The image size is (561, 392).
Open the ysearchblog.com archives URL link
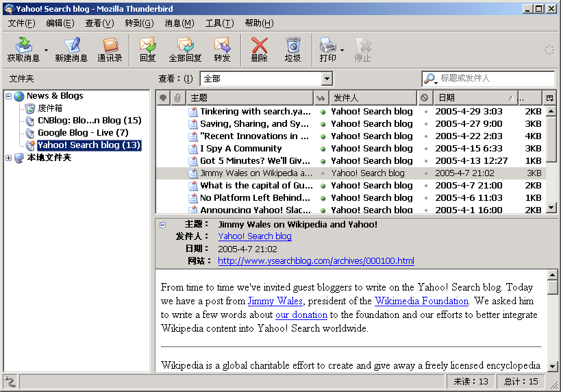point(316,261)
